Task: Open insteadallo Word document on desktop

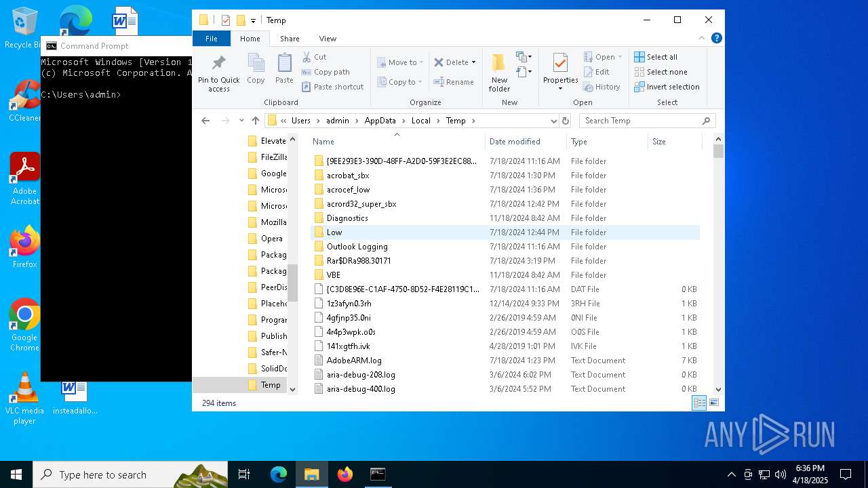Action: [x=75, y=397]
